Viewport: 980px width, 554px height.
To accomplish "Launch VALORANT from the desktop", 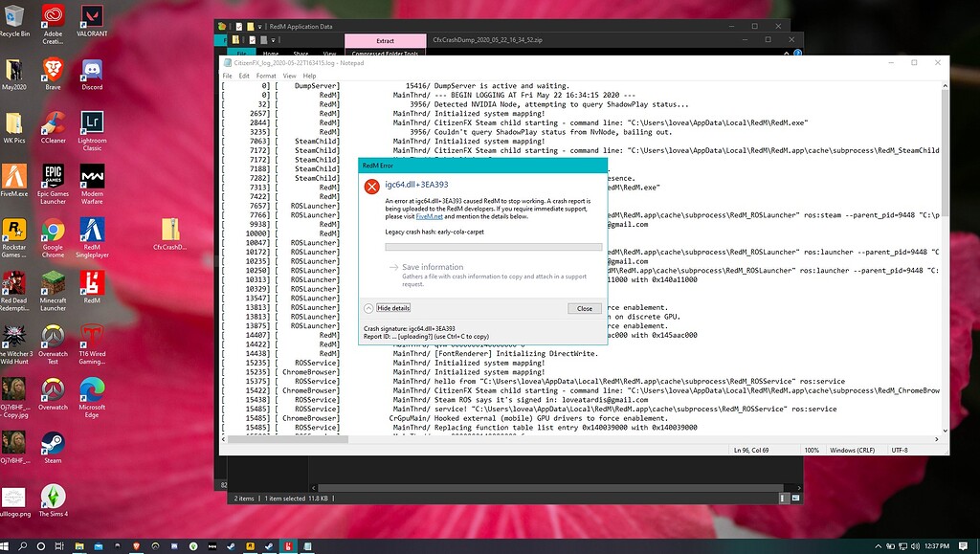I will click(91, 17).
